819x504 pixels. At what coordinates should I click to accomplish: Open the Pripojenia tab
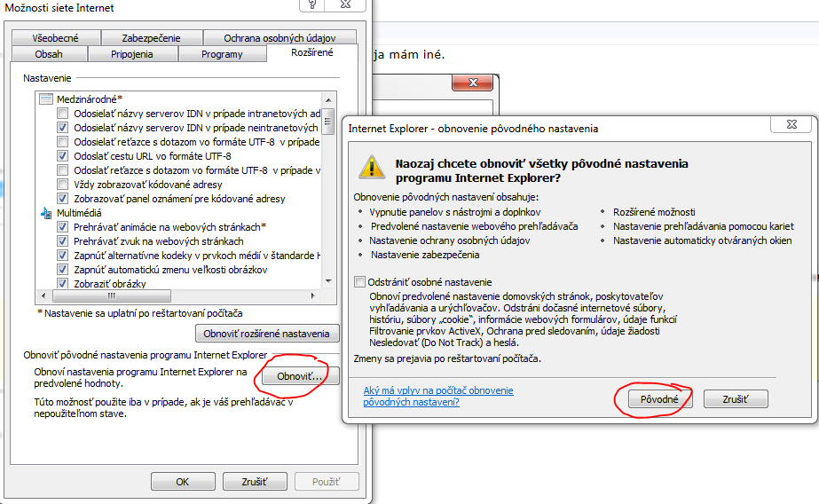132,54
